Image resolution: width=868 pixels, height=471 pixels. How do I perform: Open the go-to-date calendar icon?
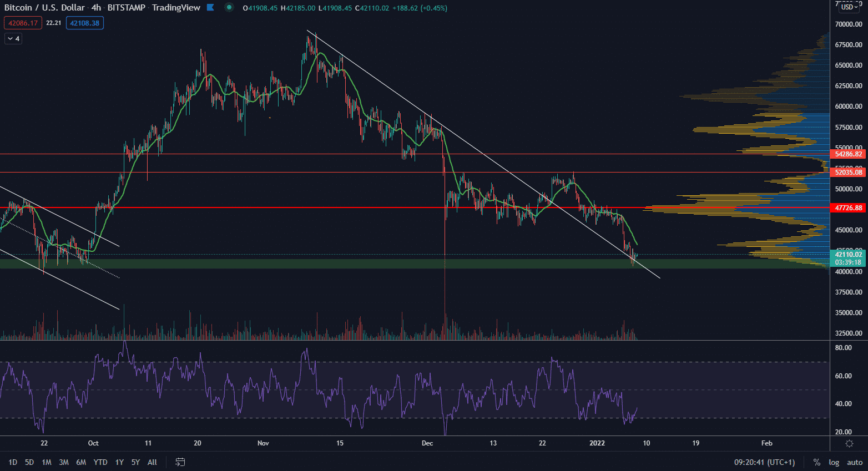click(180, 462)
